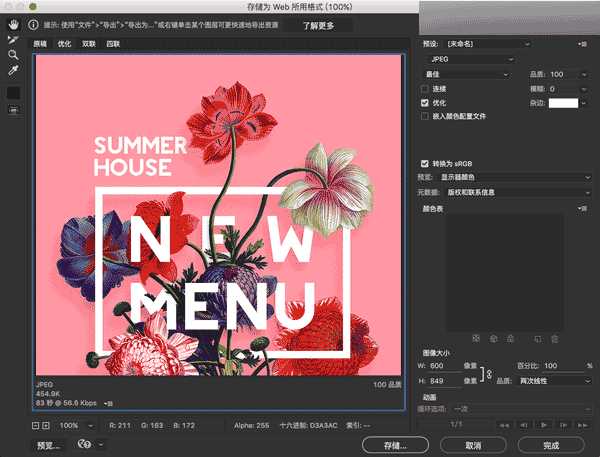This screenshot has width=600, height=457.
Task: Switch to the 四联 (4-Up) tab
Action: click(x=113, y=44)
